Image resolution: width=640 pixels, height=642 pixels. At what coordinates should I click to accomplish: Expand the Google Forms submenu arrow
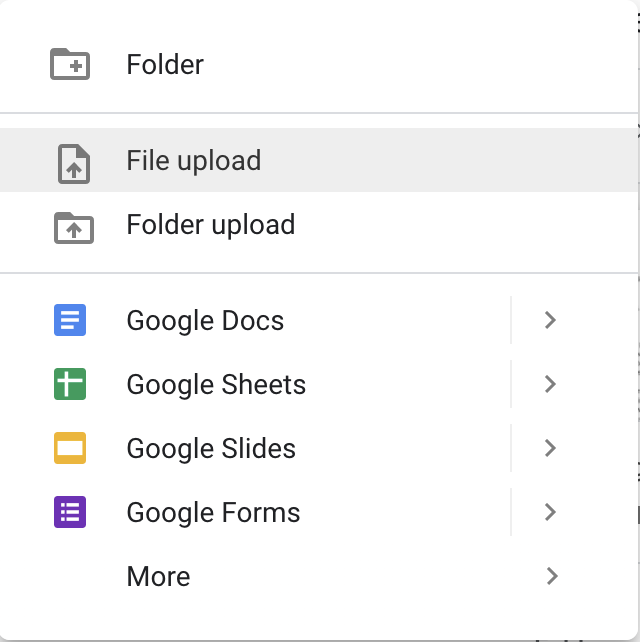click(x=550, y=512)
